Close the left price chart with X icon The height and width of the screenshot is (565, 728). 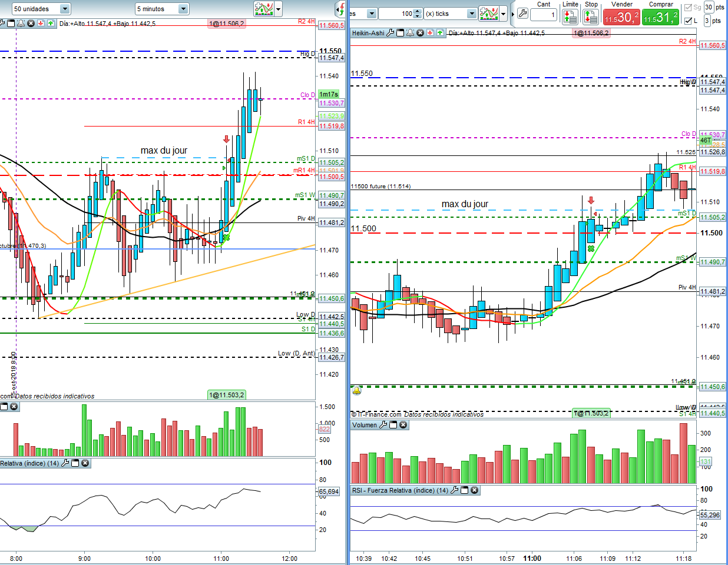tap(31, 24)
